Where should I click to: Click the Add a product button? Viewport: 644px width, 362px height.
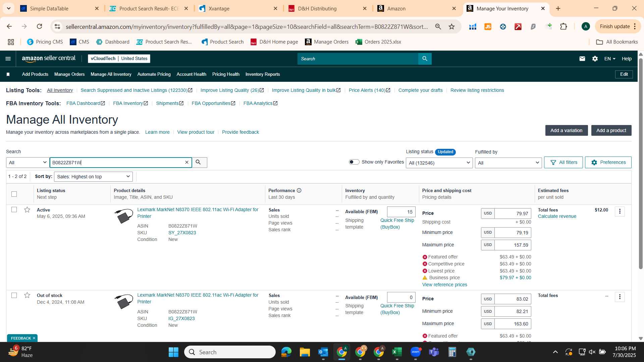pos(611,130)
